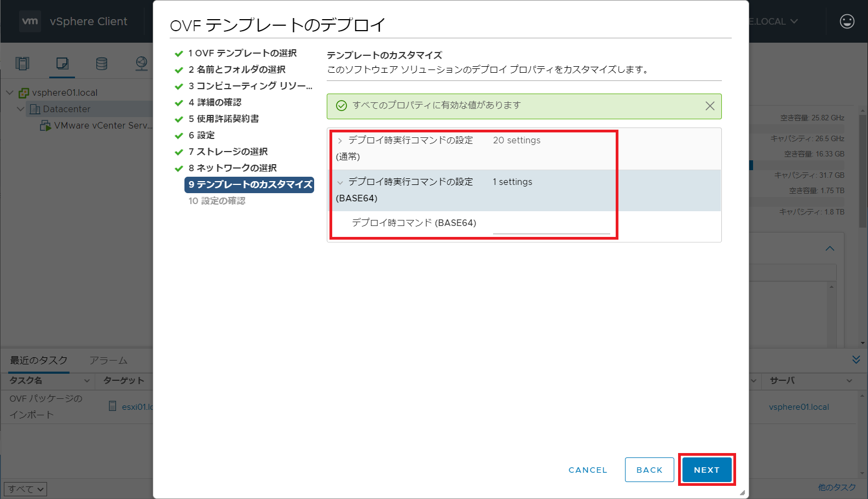
Task: Go to step 5 使用許諾契約書
Action: tap(224, 119)
